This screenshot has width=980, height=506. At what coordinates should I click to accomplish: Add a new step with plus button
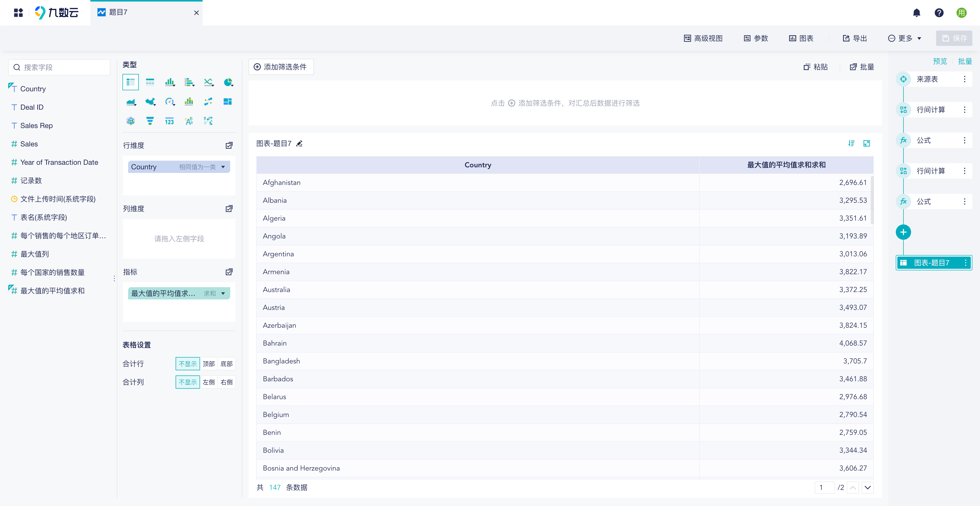tap(903, 232)
